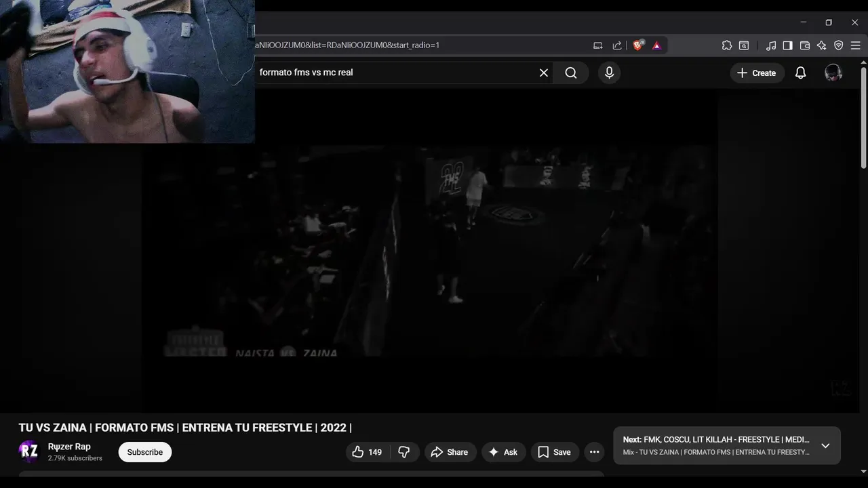Start voice search with microphone icon
The width and height of the screenshot is (868, 488).
(609, 73)
